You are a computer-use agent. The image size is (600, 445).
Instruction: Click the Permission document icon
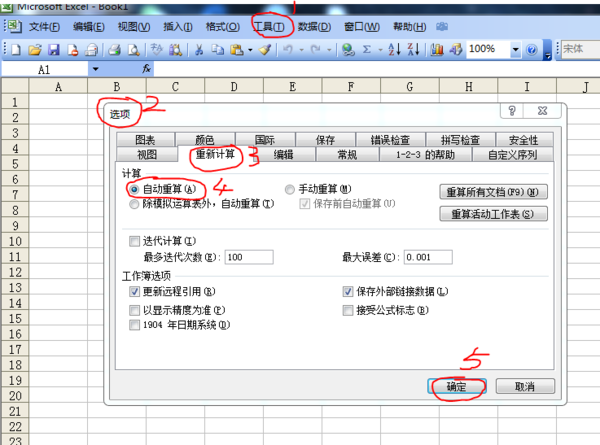[x=72, y=49]
